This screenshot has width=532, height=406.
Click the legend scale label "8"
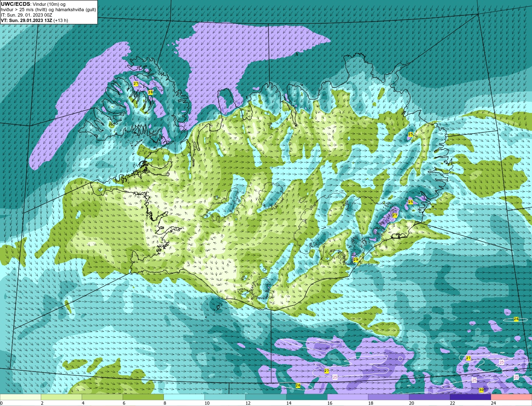point(164,403)
